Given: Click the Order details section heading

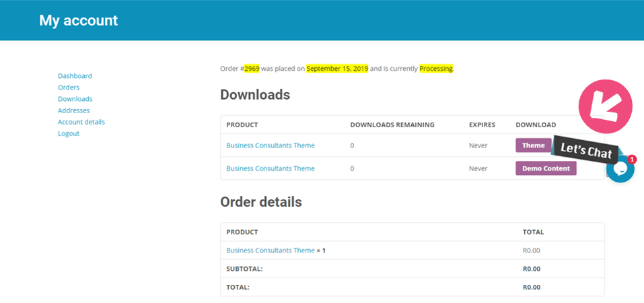Looking at the screenshot, I should coord(261,202).
